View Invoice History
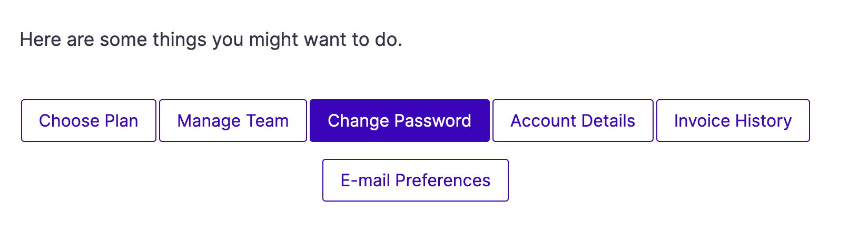The height and width of the screenshot is (248, 868). coord(733,121)
